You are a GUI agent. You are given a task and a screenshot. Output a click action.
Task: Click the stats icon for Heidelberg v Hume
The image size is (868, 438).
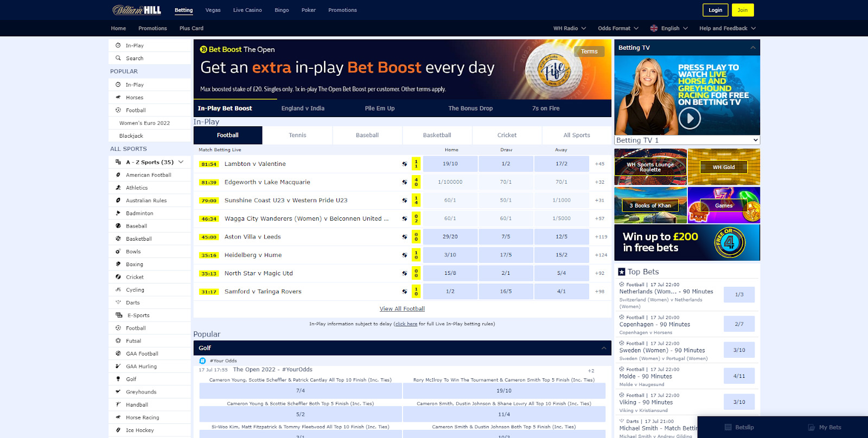pyautogui.click(x=404, y=255)
